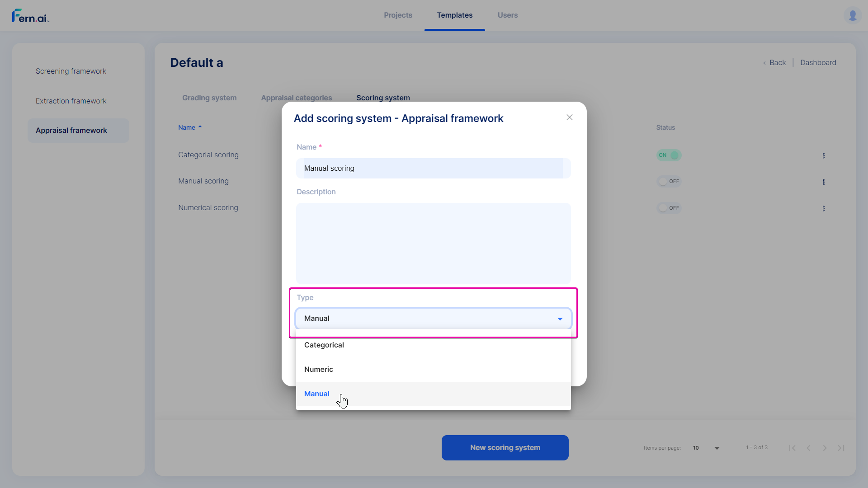The width and height of the screenshot is (868, 488).
Task: Expand the items per page dropdown
Action: (x=717, y=448)
